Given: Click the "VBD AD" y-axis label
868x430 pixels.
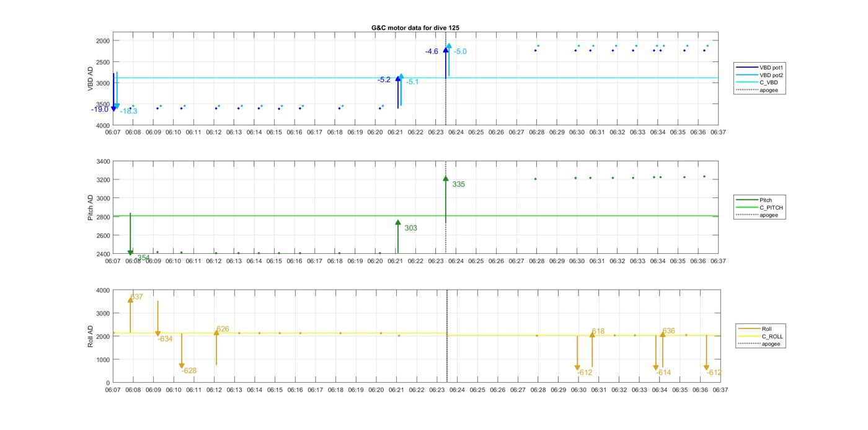Looking at the screenshot, I should (91, 79).
